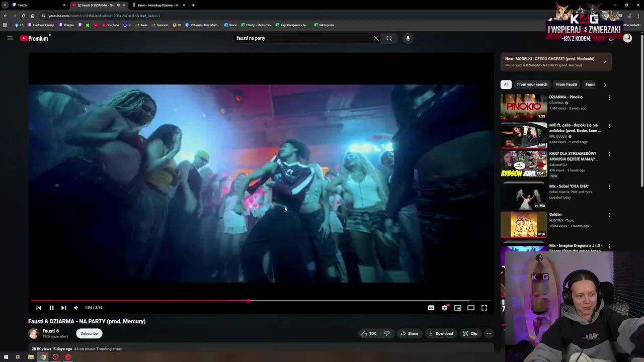Reload the page
The image size is (644, 362).
click(23, 16)
